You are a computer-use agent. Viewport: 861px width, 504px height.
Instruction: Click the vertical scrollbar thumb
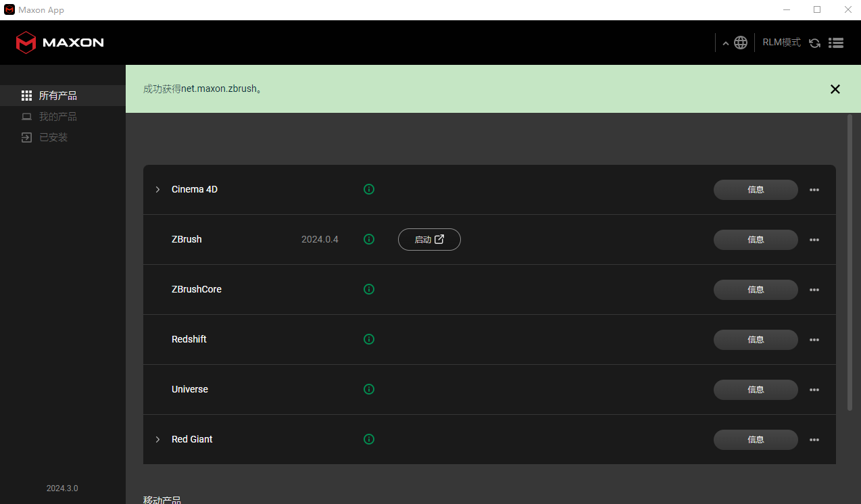[850, 262]
